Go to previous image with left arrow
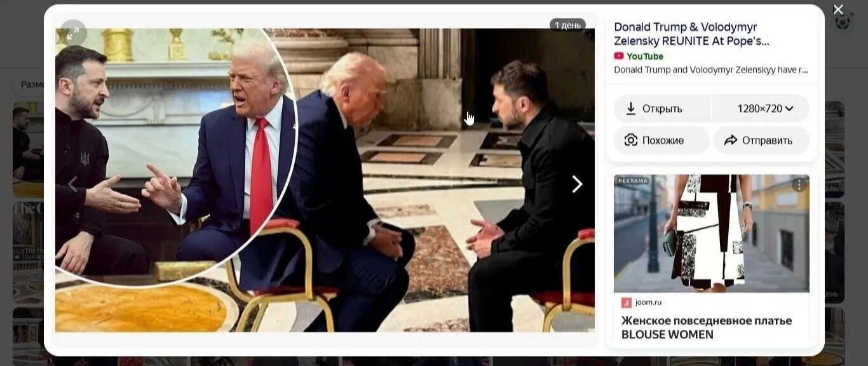This screenshot has width=868, height=366. (x=72, y=184)
